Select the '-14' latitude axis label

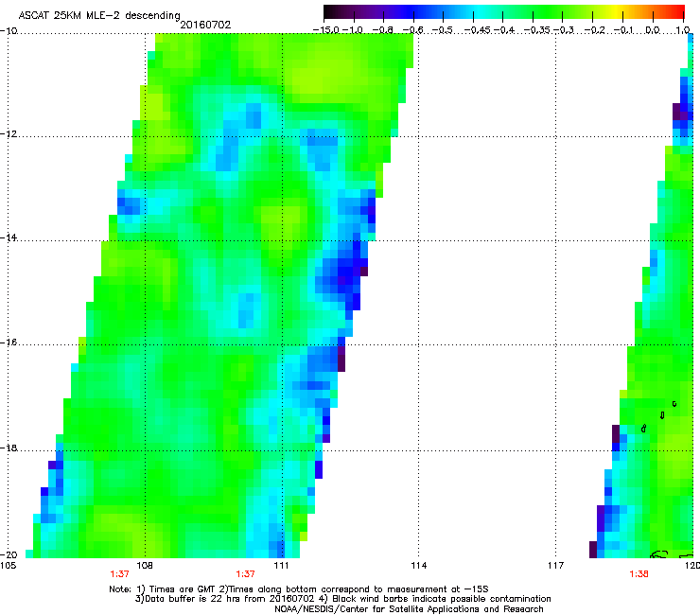(9, 237)
